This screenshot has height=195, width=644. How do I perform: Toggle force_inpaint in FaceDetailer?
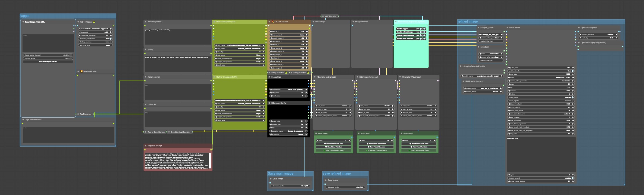tap(572, 101)
